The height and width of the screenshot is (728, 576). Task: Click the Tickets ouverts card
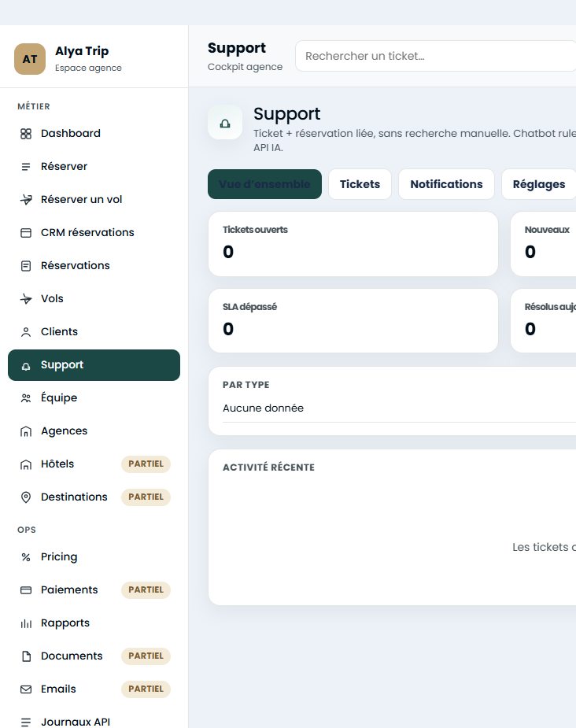[353, 244]
